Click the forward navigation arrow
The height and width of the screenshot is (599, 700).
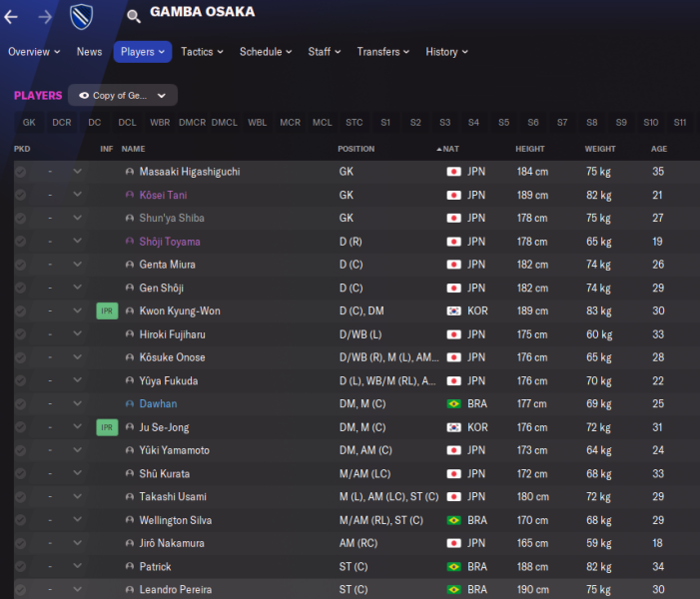tap(46, 15)
